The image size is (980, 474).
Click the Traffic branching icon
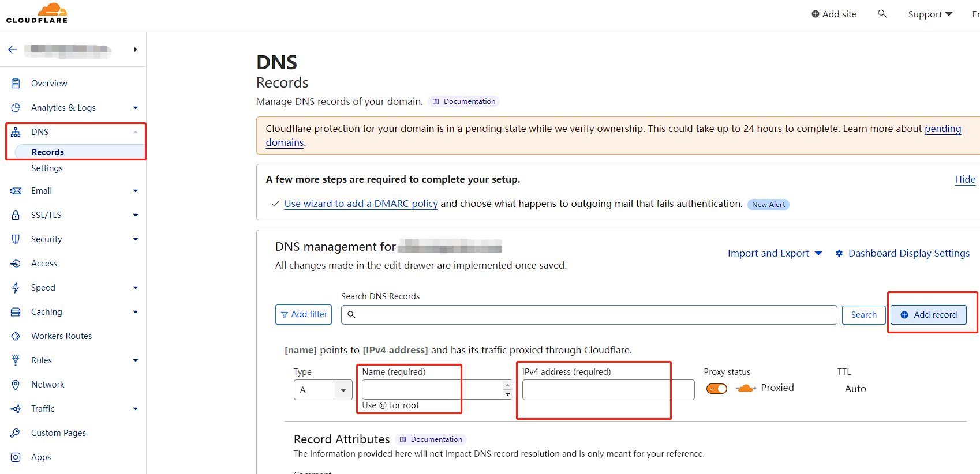16,409
